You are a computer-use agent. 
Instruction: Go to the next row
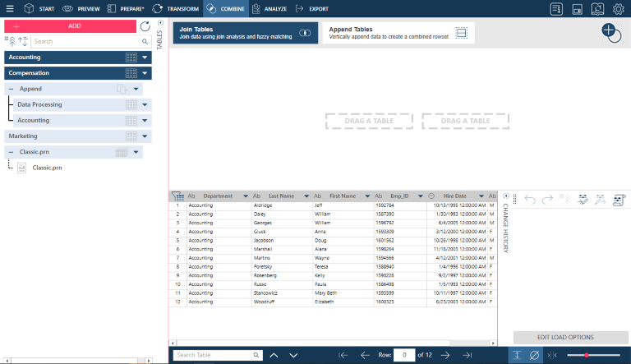coord(445,355)
